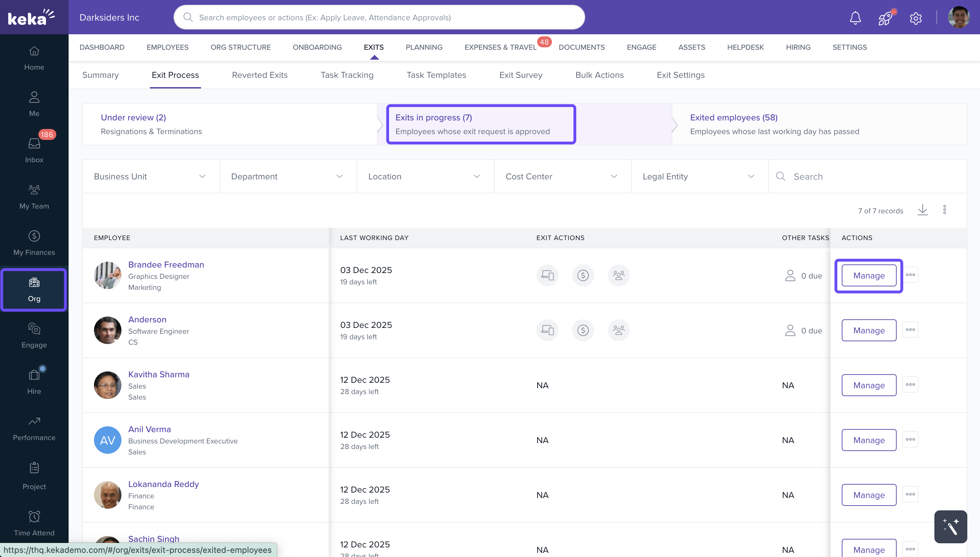Open Inbox in the sidebar
The width and height of the screenshot is (980, 557).
34,150
